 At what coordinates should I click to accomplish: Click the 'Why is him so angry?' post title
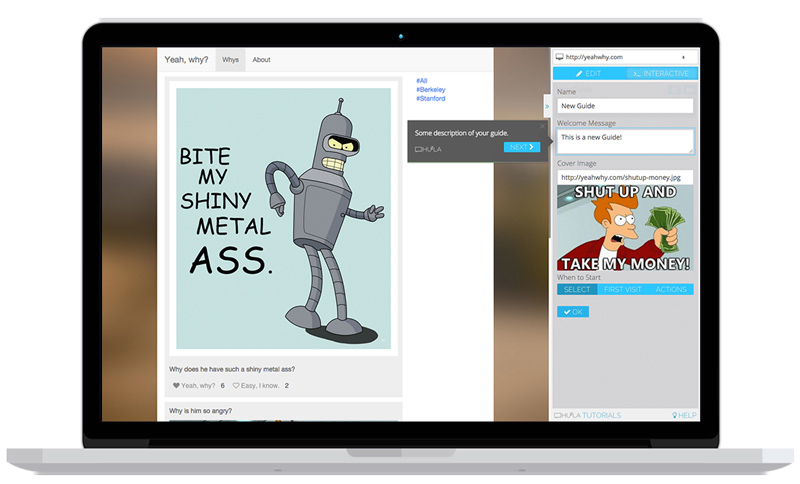pos(201,411)
